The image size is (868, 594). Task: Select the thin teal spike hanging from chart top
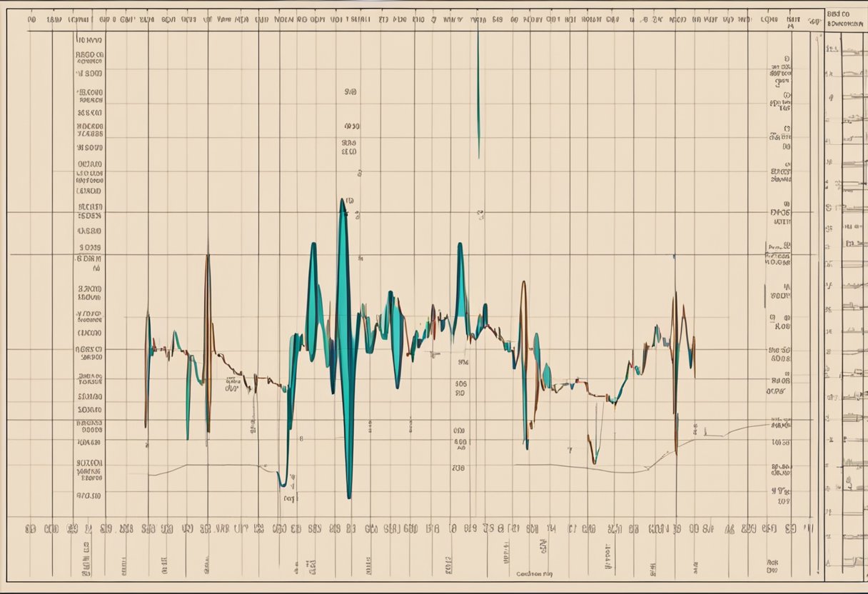(x=478, y=93)
